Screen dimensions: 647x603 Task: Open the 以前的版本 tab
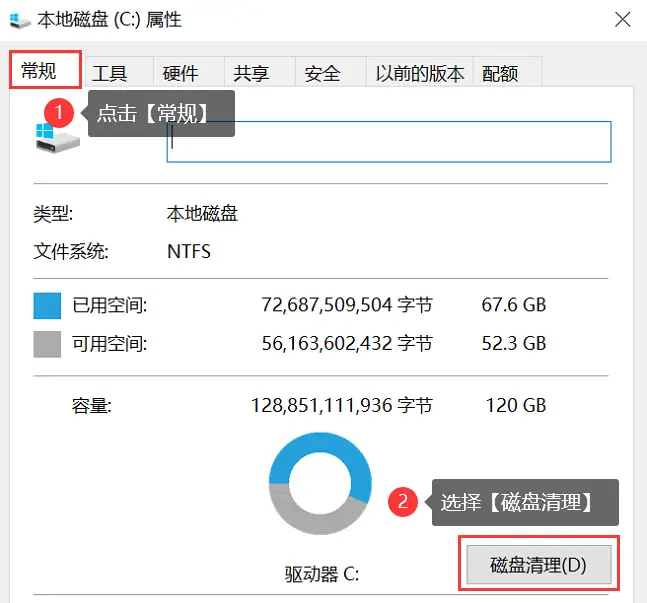click(420, 73)
